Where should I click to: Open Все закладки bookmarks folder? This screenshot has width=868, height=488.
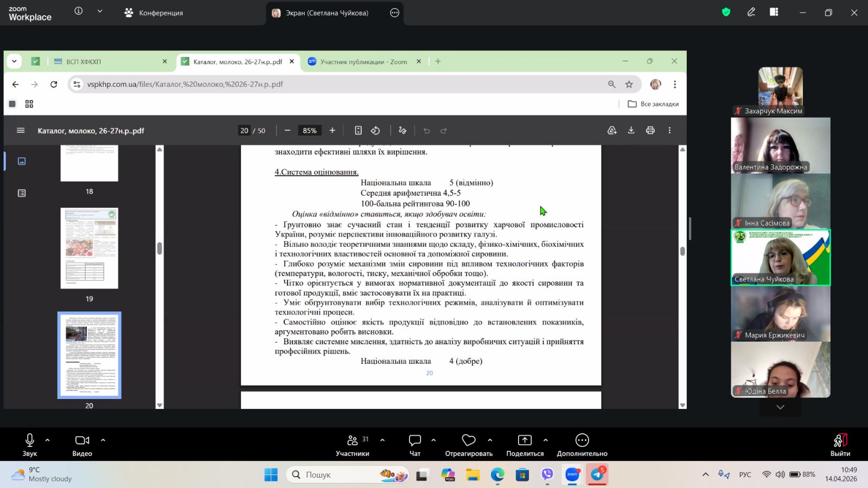pos(654,104)
